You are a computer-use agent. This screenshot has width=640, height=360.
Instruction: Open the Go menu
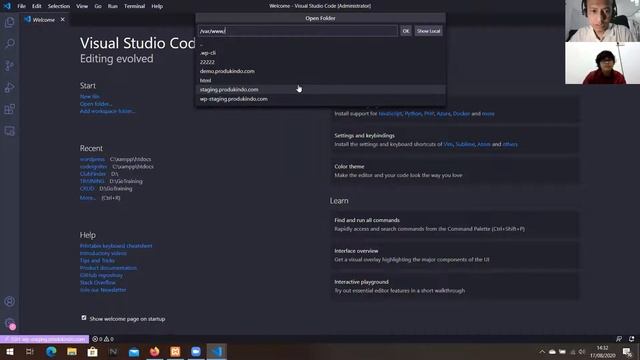(x=98, y=6)
